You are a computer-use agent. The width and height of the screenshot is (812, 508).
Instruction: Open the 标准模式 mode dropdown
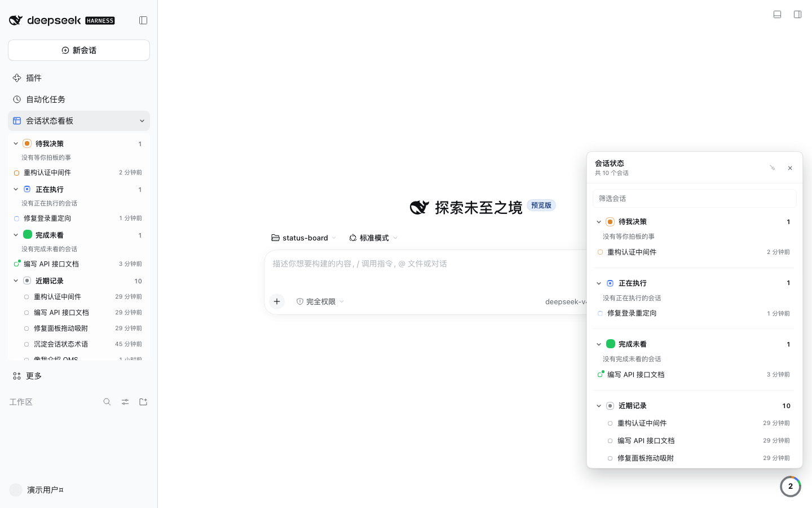tap(373, 238)
